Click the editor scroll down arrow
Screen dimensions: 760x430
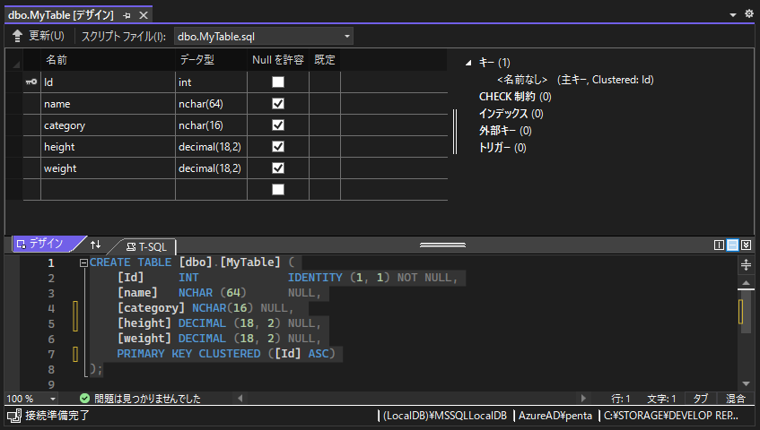[746, 383]
